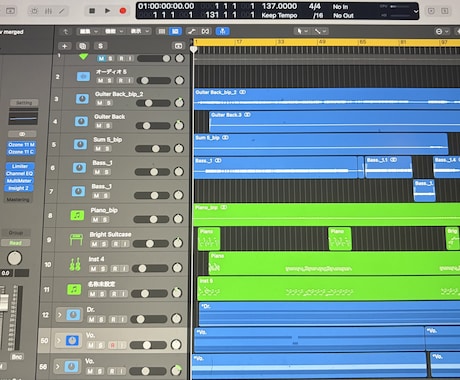Screen dimensions: 460x380
Task: Open the Mixer toolbar icon
Action: click(48, 11)
